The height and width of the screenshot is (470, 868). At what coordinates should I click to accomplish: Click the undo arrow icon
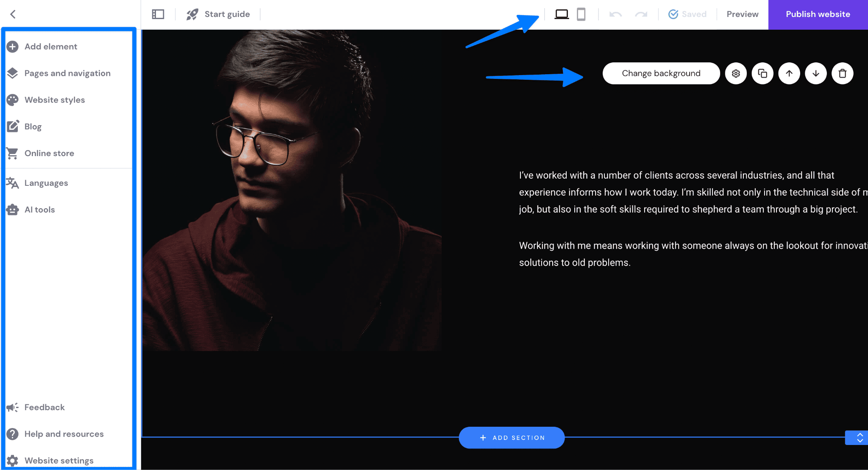pos(615,14)
